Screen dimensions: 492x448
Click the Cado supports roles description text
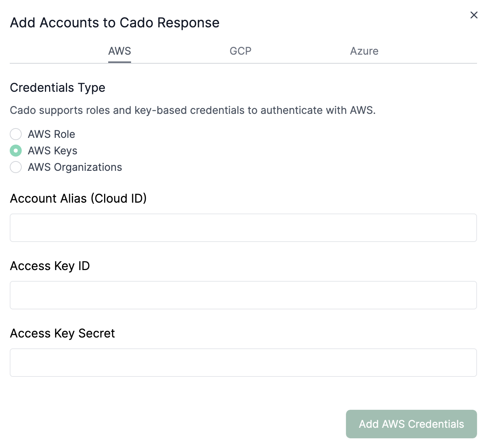[193, 110]
